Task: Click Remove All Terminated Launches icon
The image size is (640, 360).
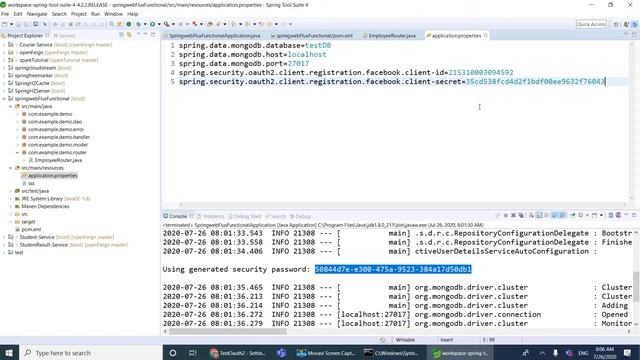Action: tap(521, 215)
